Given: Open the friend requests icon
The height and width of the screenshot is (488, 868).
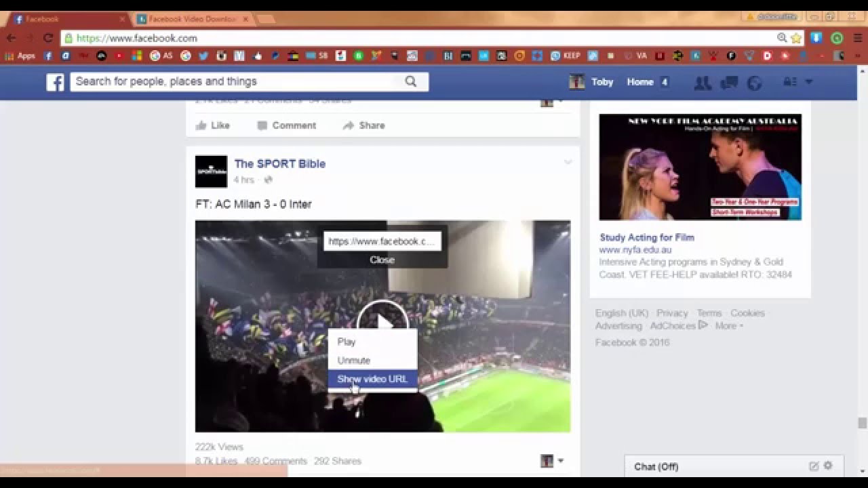Looking at the screenshot, I should click(703, 83).
